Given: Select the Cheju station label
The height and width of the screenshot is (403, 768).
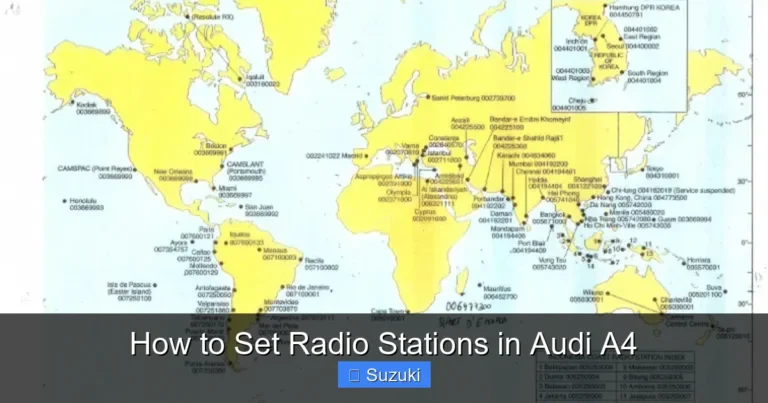Looking at the screenshot, I should (570, 104).
